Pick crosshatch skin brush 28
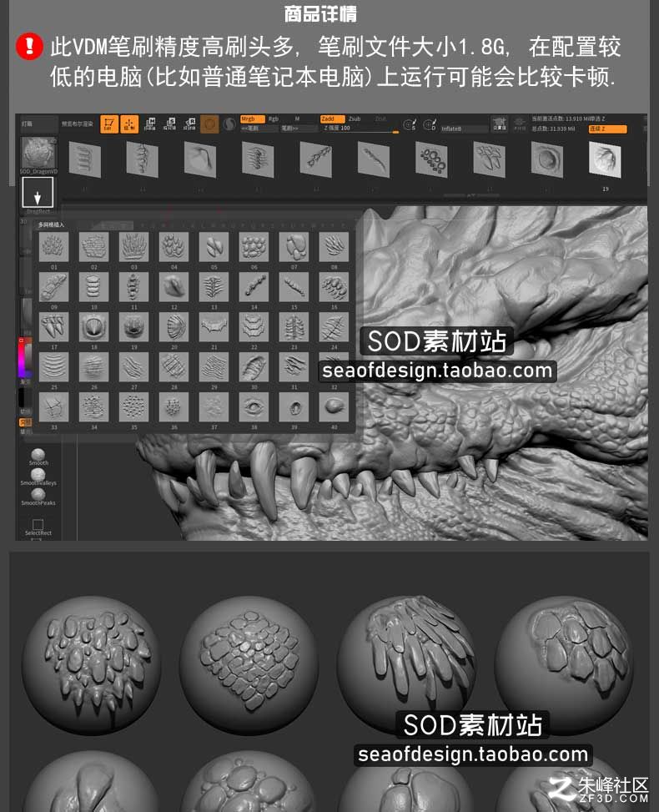The height and width of the screenshot is (812, 659). (x=174, y=367)
